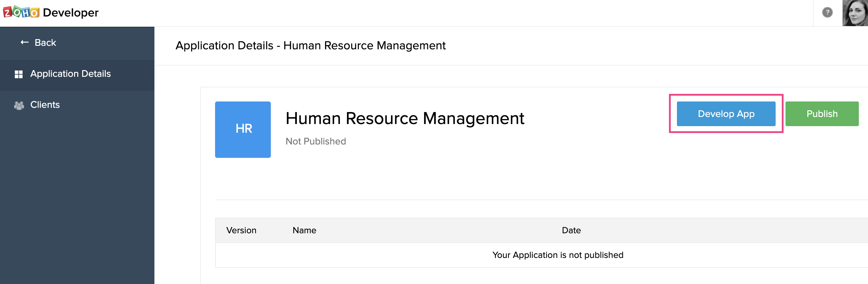868x284 pixels.
Task: Go Back using sidebar label
Action: (x=45, y=43)
